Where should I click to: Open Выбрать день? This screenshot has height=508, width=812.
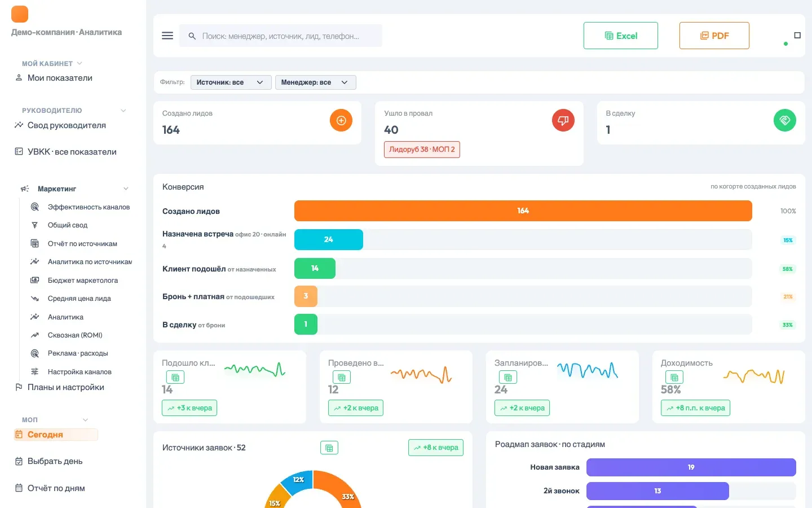49,461
